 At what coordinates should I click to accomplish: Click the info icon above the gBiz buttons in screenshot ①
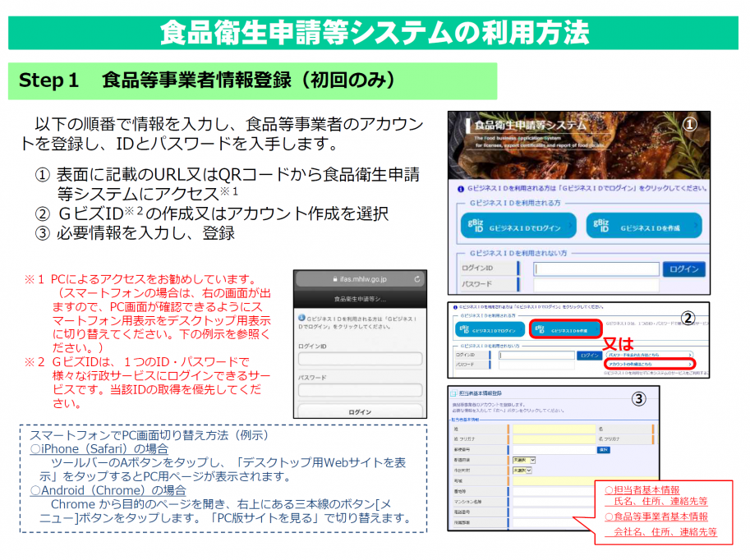pos(461,189)
